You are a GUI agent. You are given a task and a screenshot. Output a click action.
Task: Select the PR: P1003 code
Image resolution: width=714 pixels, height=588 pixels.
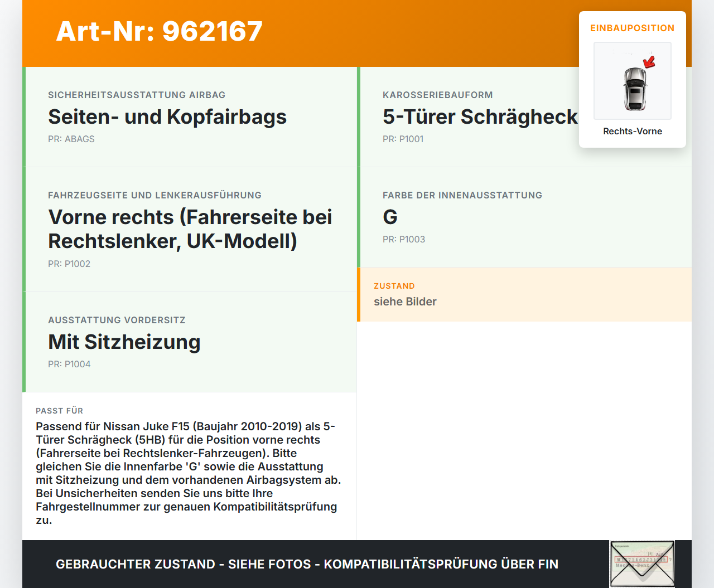click(x=403, y=239)
